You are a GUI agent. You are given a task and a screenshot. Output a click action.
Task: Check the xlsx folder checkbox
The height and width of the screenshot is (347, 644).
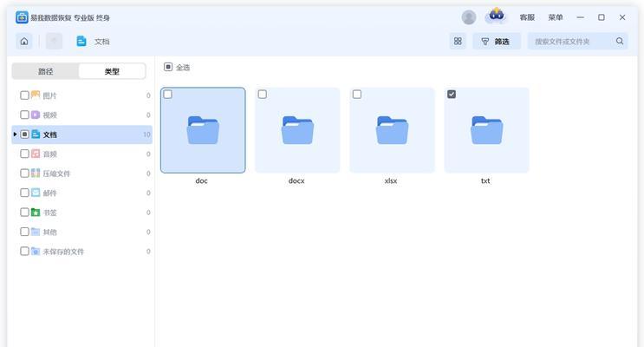pos(357,95)
